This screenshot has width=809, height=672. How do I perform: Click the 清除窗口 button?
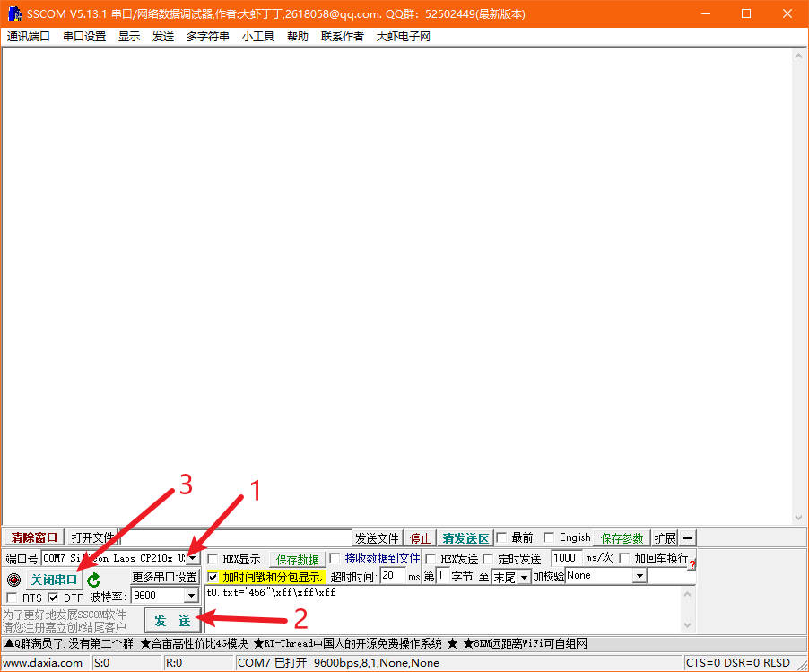click(x=34, y=538)
